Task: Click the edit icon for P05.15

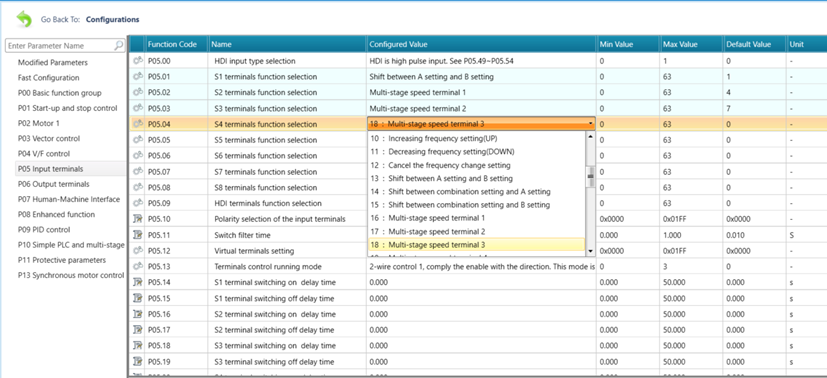Action: click(x=138, y=298)
